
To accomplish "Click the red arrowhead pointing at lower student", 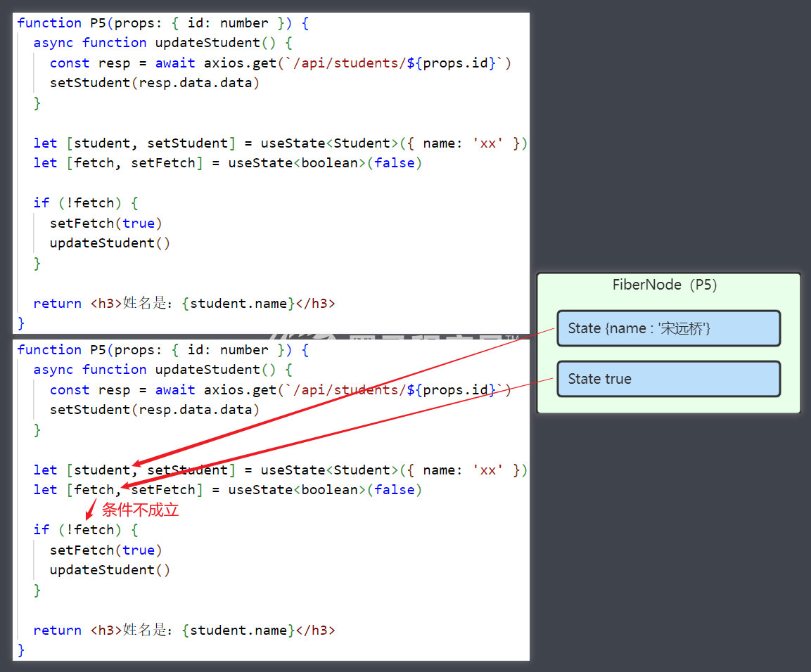I will point(138,463).
